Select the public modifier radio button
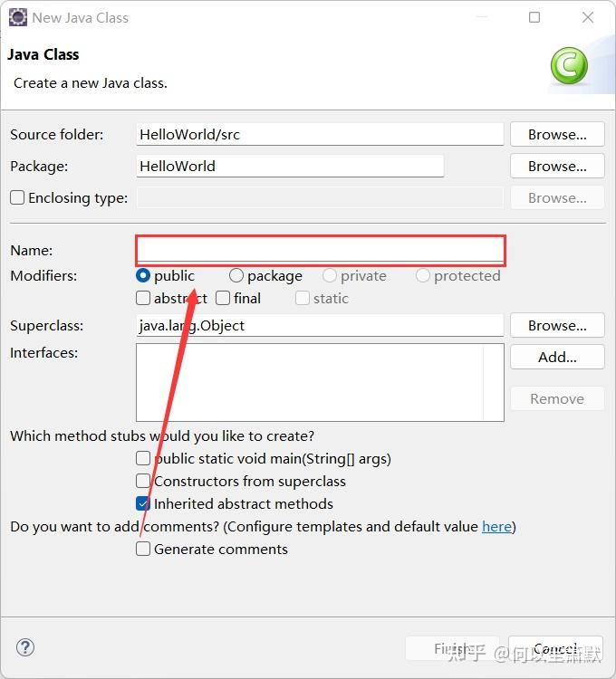Viewport: 616px width, 679px height. (x=143, y=275)
